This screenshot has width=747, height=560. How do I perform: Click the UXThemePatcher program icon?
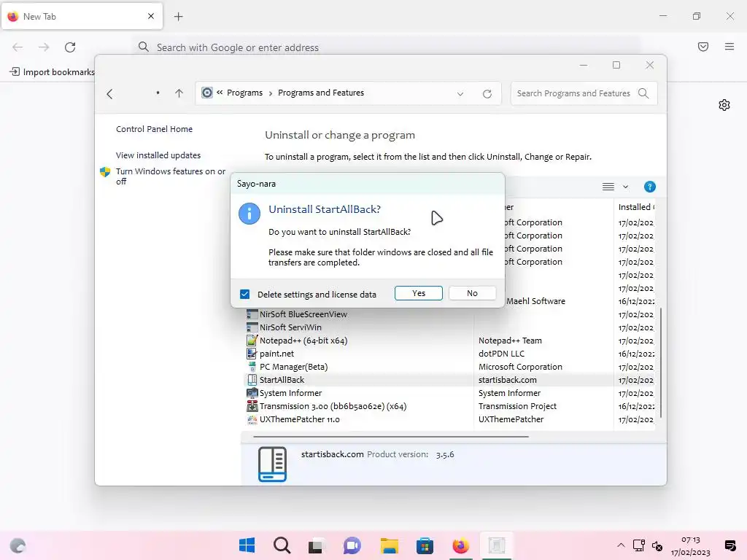[x=252, y=419]
